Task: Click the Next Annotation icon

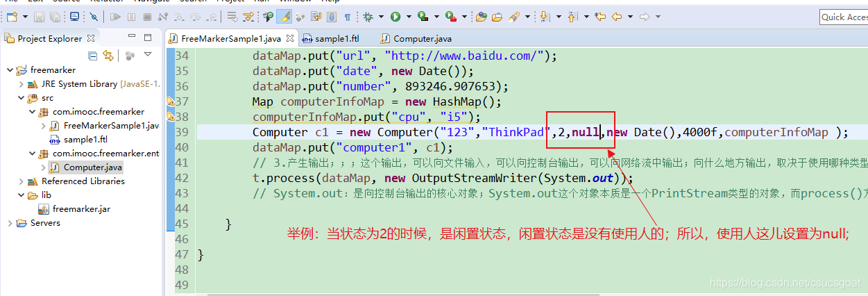Action: (545, 17)
